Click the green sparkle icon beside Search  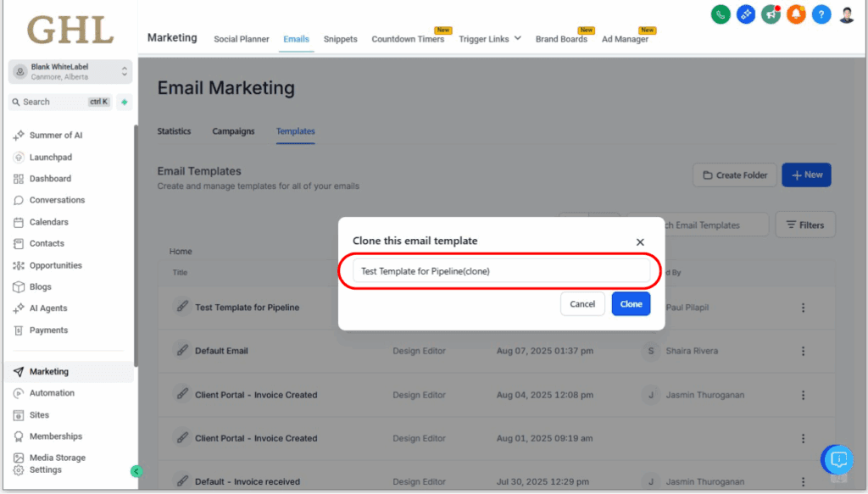[125, 102]
